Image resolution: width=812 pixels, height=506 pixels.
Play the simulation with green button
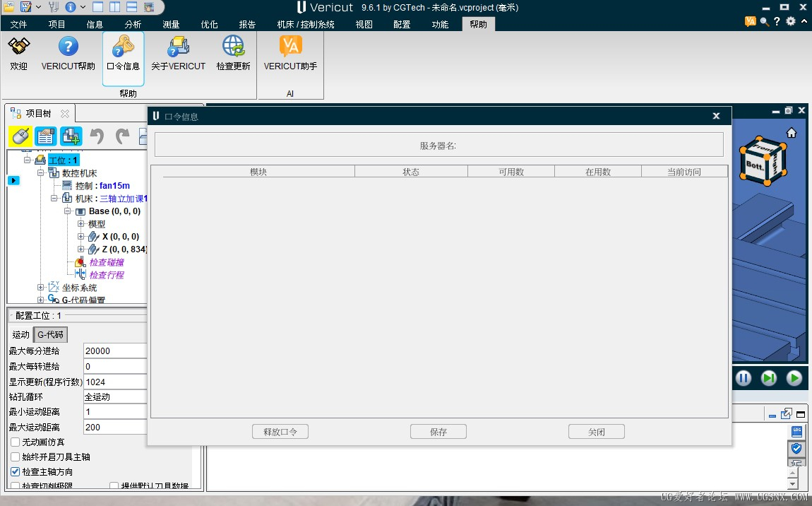(x=794, y=378)
